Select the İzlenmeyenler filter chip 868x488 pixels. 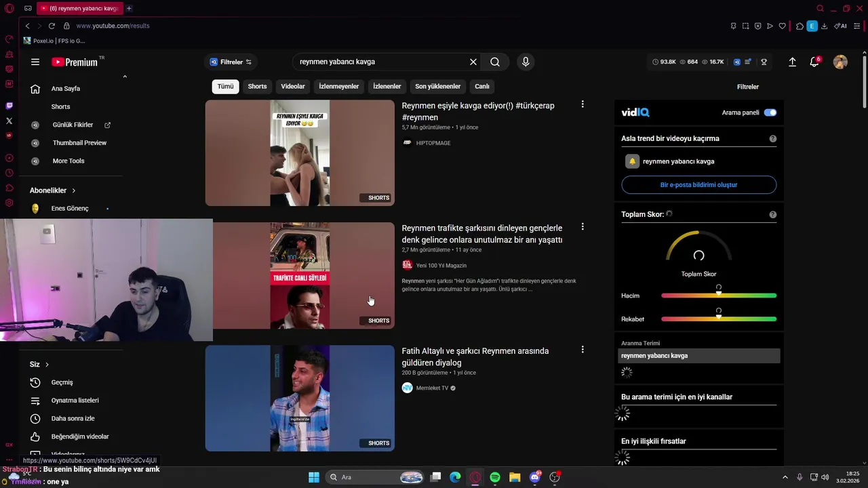pyautogui.click(x=339, y=86)
